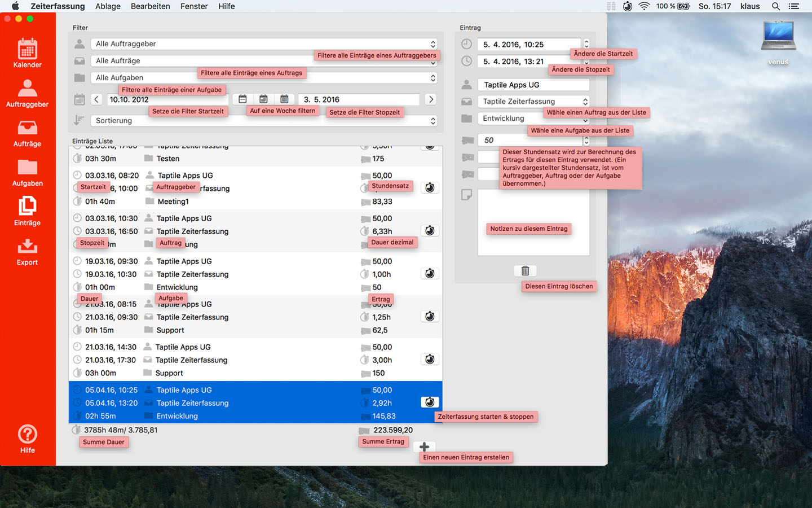This screenshot has width=812, height=508.
Task: Select the Meeting1 task text
Action: (x=173, y=202)
